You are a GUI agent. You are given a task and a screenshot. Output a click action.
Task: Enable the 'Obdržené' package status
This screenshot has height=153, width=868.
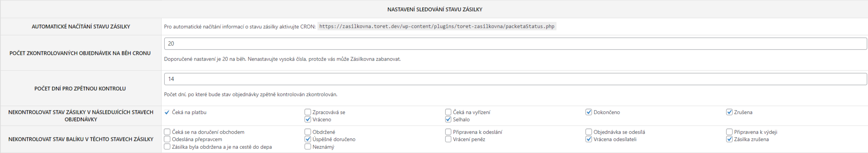tap(308, 132)
